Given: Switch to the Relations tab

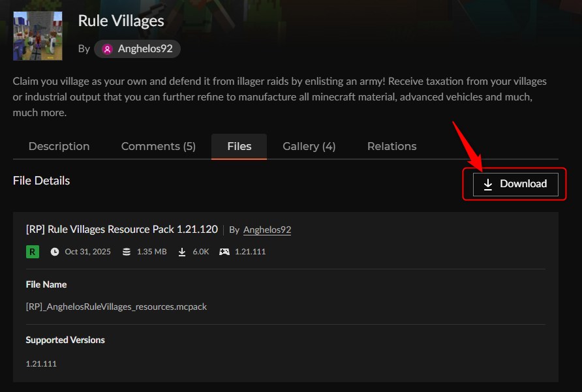Looking at the screenshot, I should click(x=391, y=146).
